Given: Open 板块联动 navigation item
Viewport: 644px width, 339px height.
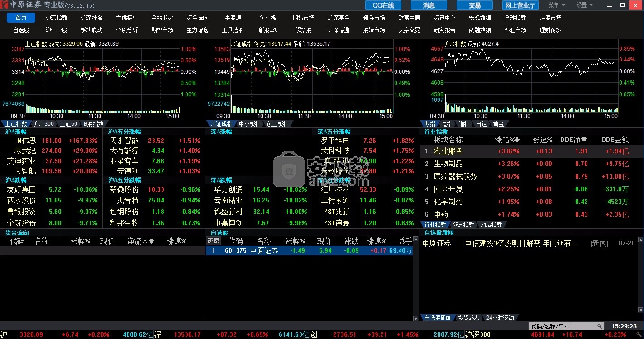Looking at the screenshot, I should click(x=92, y=30).
